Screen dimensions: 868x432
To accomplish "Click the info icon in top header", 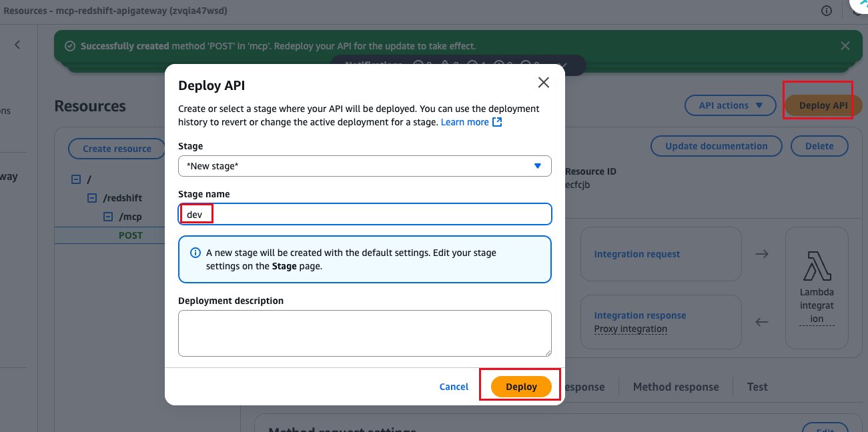I will click(827, 11).
